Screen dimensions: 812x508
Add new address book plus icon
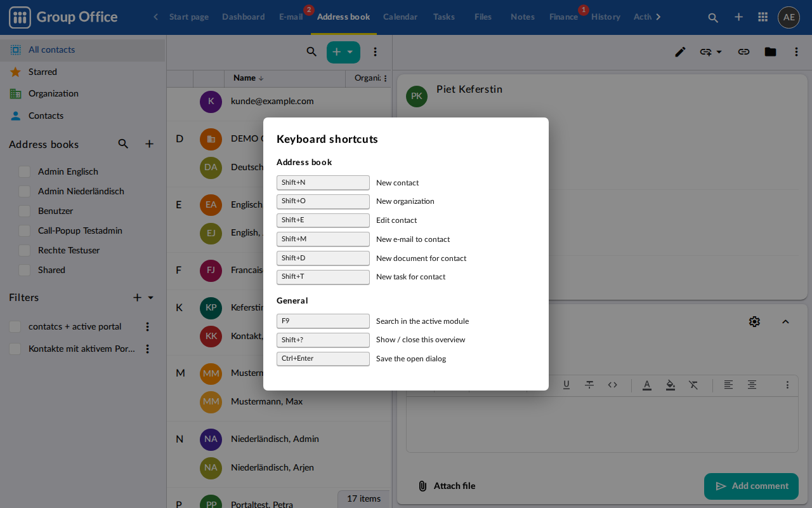click(x=149, y=144)
